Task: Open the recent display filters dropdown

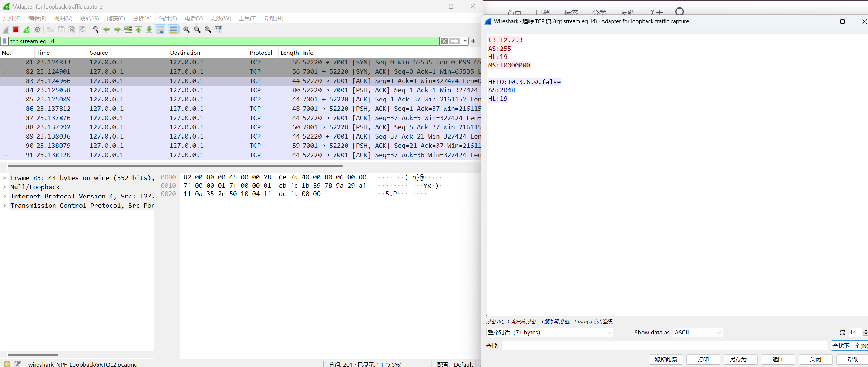Action: pyautogui.click(x=465, y=41)
